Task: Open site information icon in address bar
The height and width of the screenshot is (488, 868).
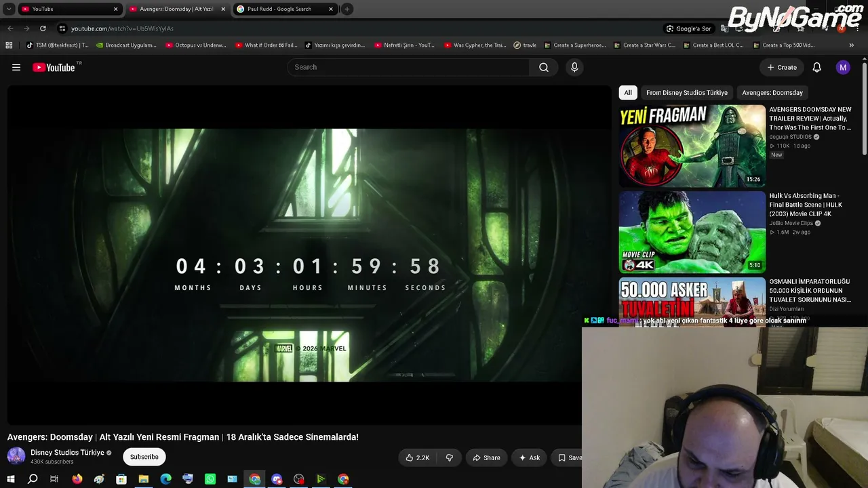Action: click(x=62, y=28)
